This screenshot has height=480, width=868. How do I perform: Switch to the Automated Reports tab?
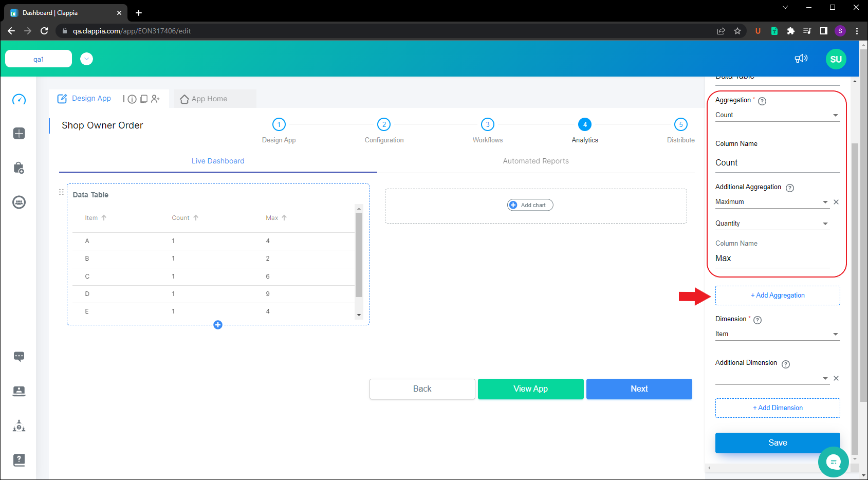point(535,161)
